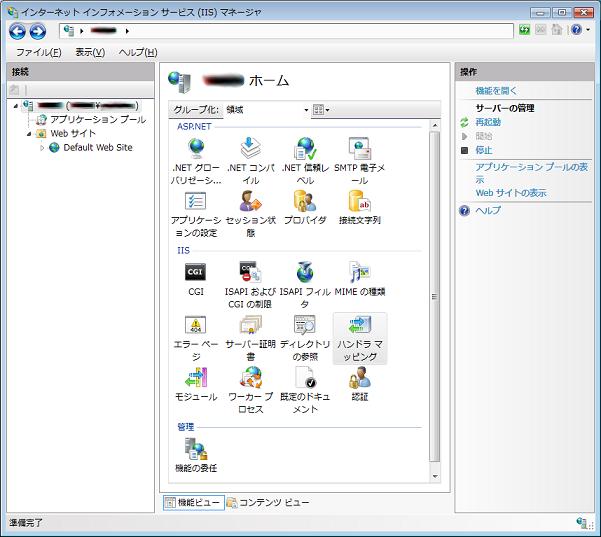Click the feature list vertical scrollbar

pos(434,296)
